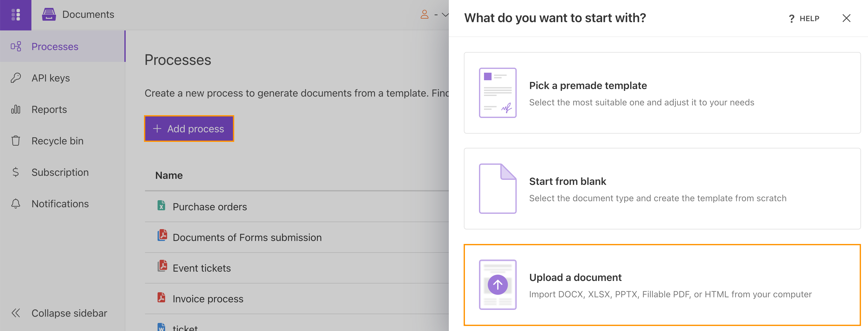Open Notifications in the sidebar
This screenshot has width=868, height=331.
(x=63, y=203)
